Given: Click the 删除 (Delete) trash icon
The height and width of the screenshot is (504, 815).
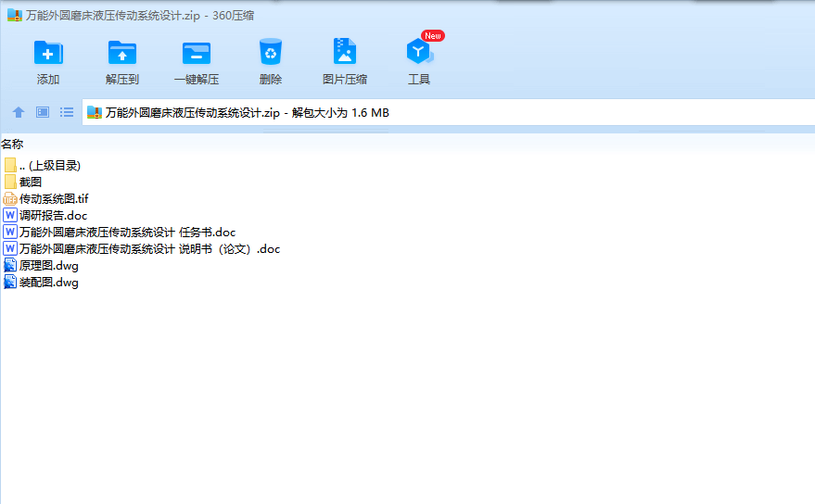Looking at the screenshot, I should (271, 52).
